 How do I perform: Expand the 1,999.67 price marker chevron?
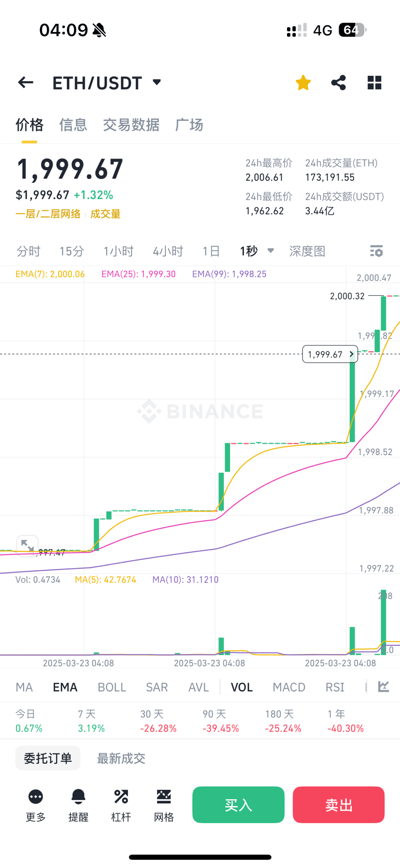coord(351,354)
